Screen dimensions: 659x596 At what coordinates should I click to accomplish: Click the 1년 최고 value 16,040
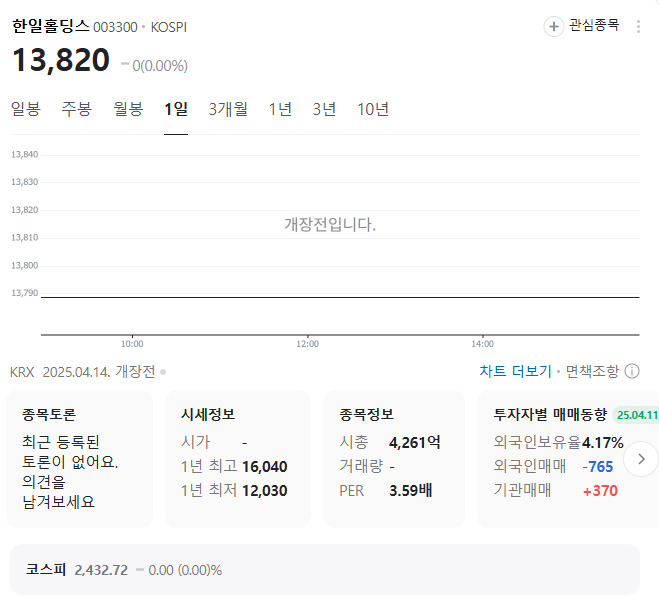coord(265,467)
